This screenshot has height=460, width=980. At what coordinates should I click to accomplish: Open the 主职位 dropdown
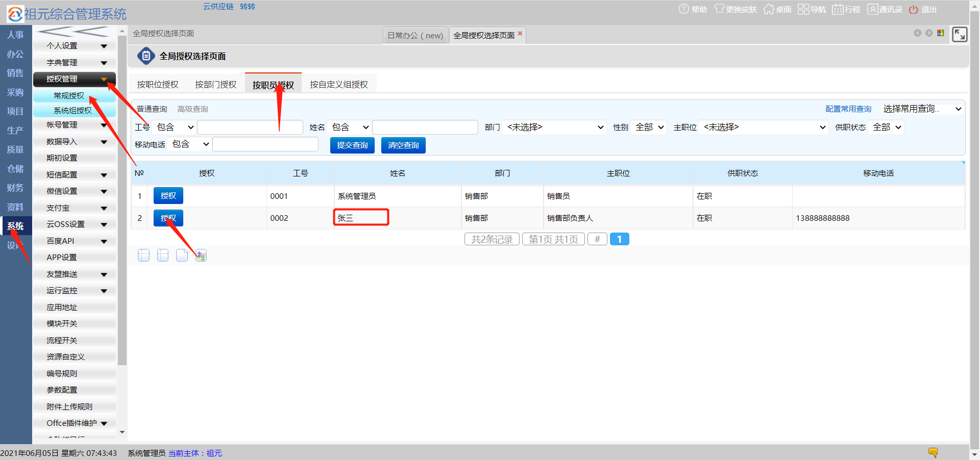(x=763, y=127)
